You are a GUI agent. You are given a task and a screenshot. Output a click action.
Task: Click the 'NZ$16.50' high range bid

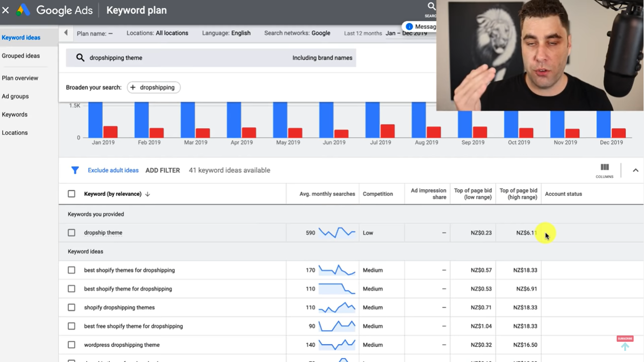(525, 345)
